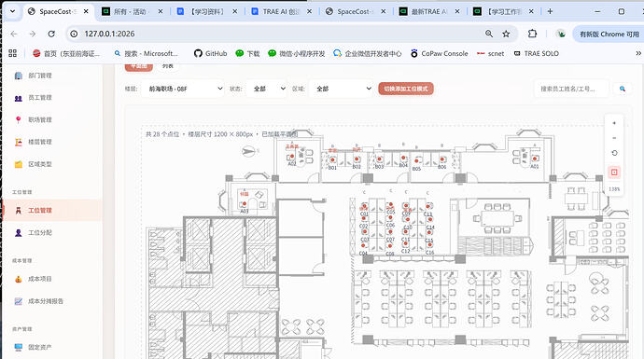
Task: Click 有新版 Chrome 可用 update button
Action: click(609, 35)
